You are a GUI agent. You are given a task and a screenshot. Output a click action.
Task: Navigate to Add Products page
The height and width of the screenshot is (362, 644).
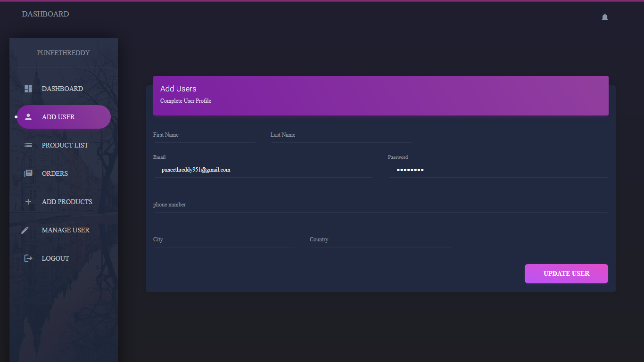[x=64, y=202]
